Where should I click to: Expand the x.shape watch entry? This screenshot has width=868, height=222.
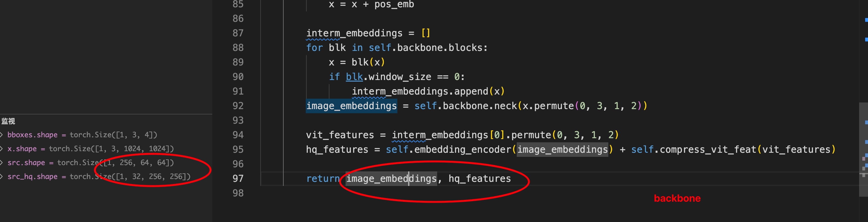coord(2,149)
